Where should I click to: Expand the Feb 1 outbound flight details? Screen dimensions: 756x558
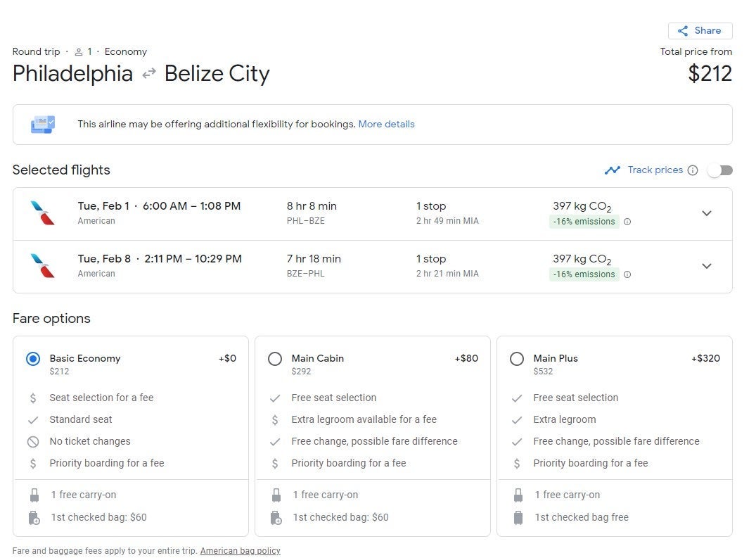tap(707, 213)
